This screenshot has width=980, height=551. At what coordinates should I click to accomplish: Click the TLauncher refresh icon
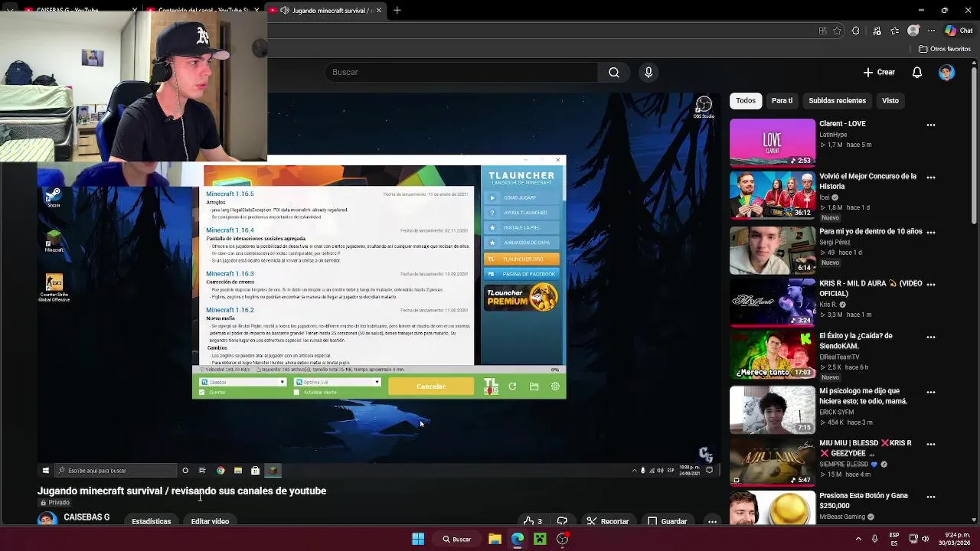point(512,386)
